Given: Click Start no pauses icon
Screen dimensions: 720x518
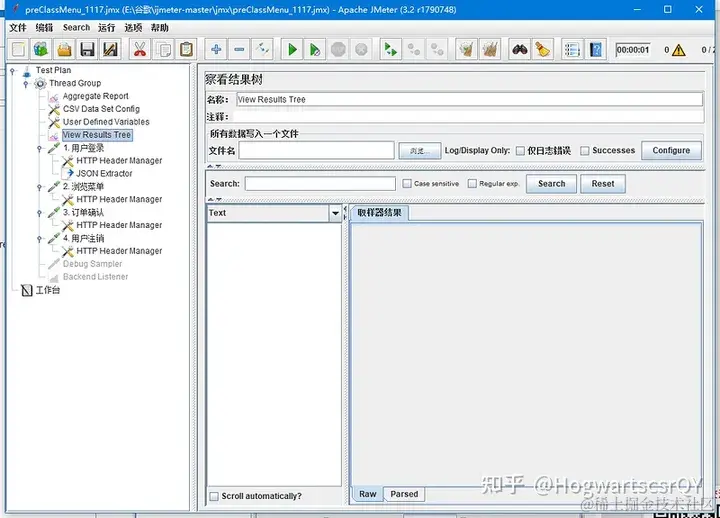Looking at the screenshot, I should tap(315, 49).
